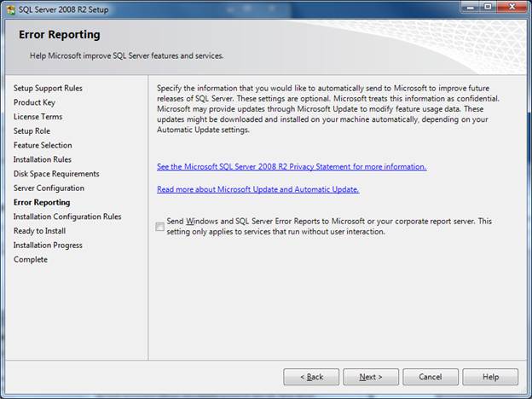Click the 'Specify the information' description paragraph

(x=328, y=109)
